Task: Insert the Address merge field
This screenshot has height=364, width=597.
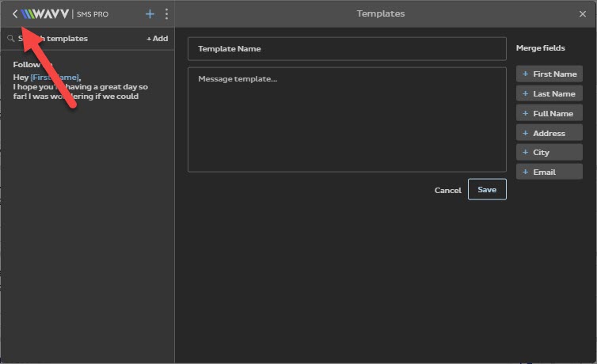Action: [x=549, y=133]
